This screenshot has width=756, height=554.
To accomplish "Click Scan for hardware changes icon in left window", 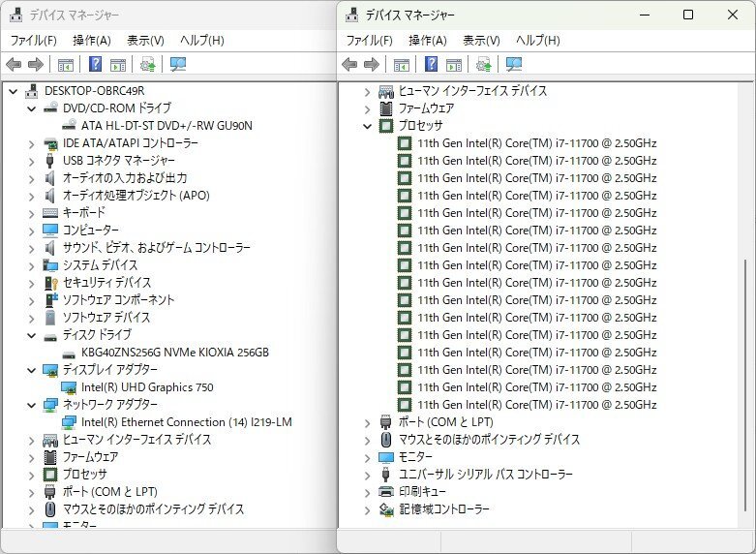I will [x=178, y=64].
